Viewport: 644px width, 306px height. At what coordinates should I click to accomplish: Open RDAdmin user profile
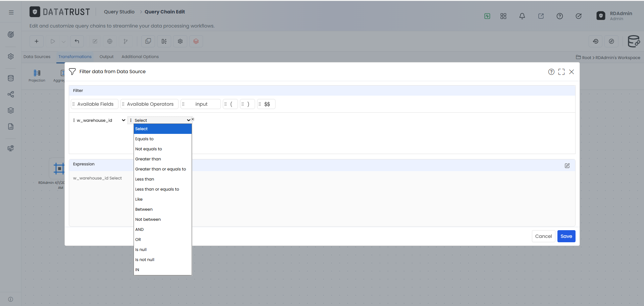pos(614,16)
